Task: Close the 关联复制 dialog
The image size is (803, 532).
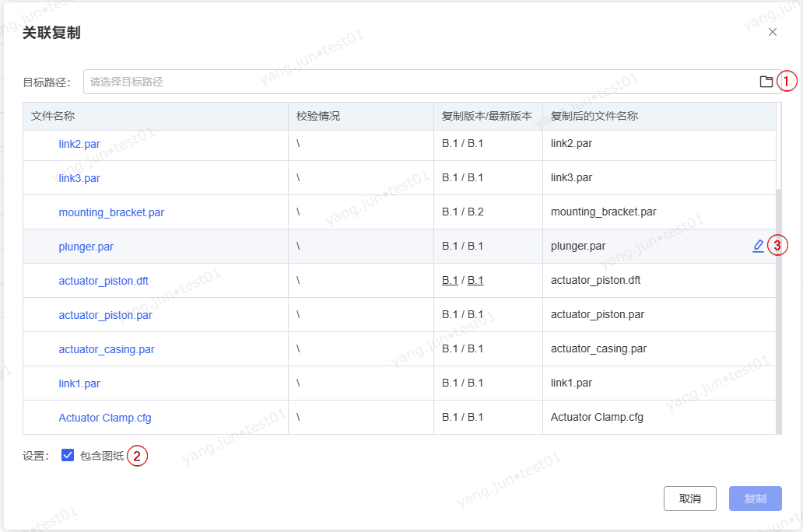Action: tap(772, 32)
